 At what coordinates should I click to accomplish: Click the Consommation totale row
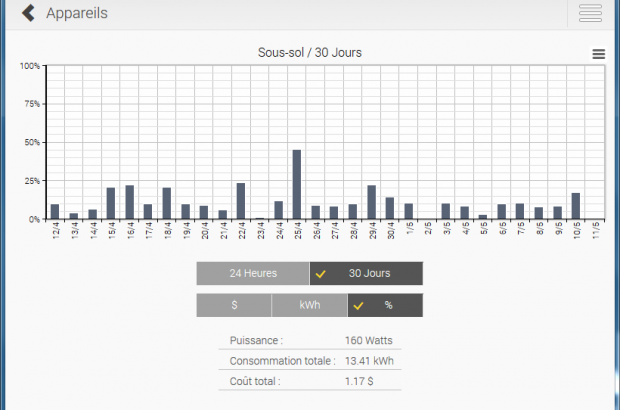coord(310,360)
